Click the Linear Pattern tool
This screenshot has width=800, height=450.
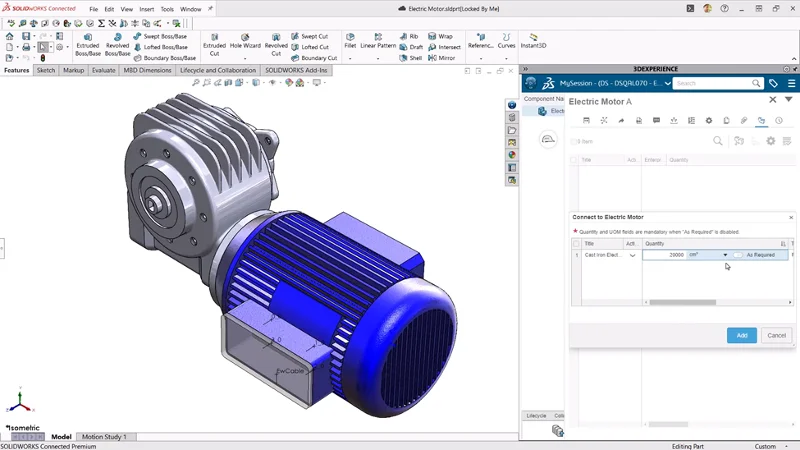pos(378,41)
